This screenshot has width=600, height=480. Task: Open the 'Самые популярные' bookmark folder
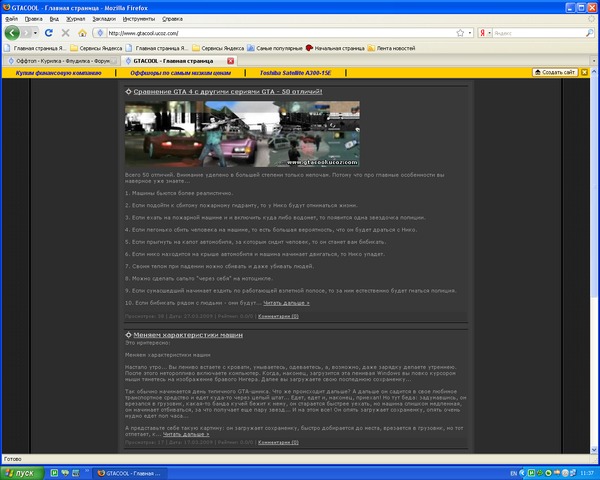pyautogui.click(x=275, y=48)
